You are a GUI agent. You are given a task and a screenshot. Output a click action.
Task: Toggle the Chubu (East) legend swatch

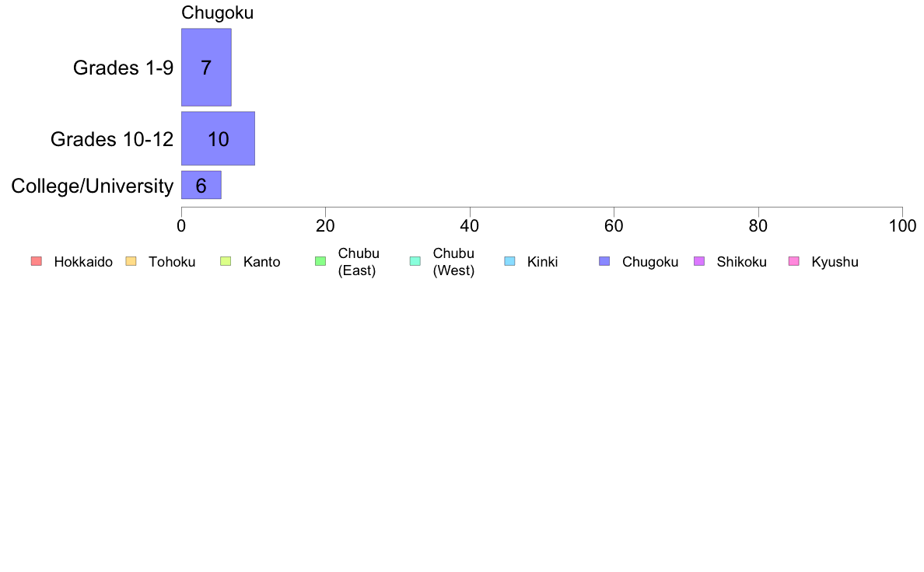[x=320, y=262]
